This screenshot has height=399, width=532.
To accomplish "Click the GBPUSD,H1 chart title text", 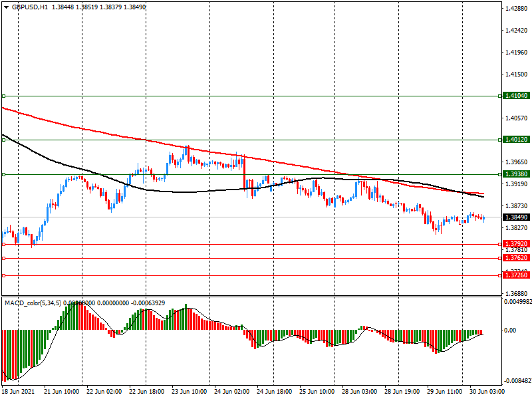I will (x=30, y=7).
